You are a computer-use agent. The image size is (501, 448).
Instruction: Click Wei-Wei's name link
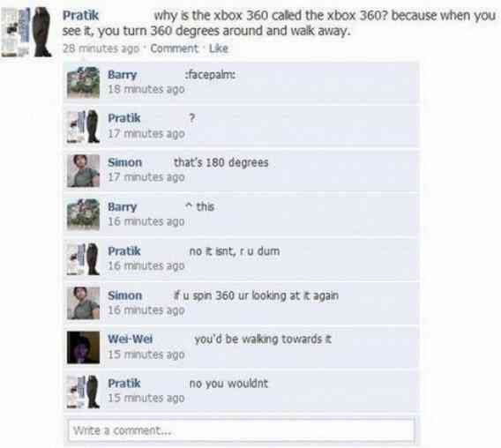click(x=131, y=339)
